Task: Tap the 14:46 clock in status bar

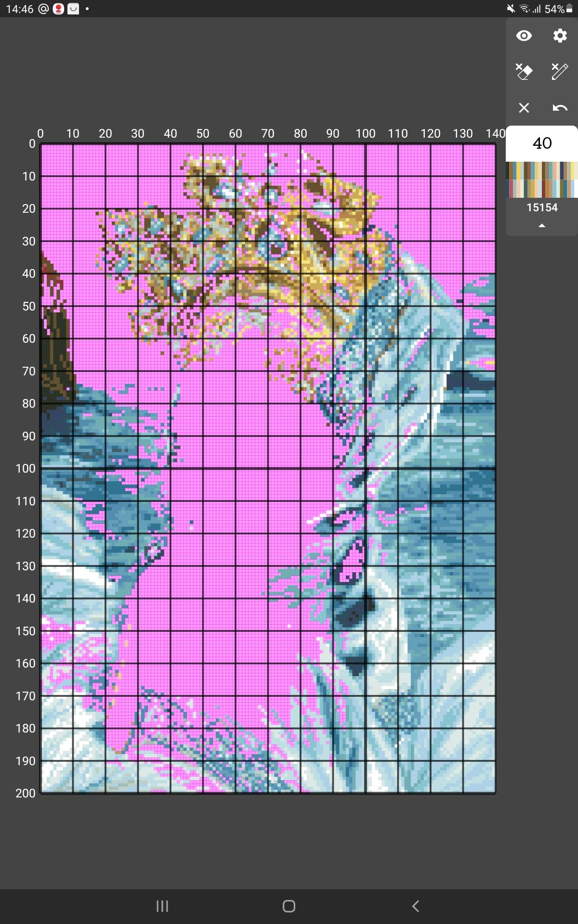Action: pyautogui.click(x=20, y=9)
